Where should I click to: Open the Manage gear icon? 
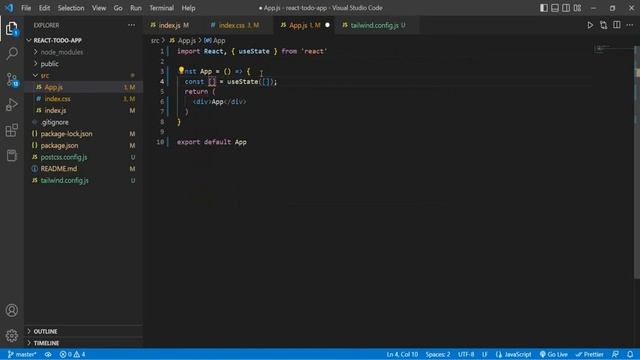pyautogui.click(x=12, y=336)
